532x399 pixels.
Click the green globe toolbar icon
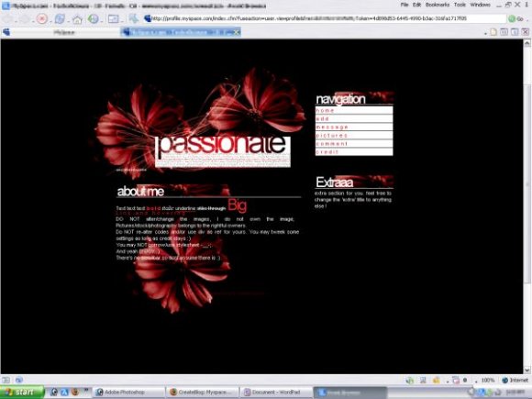click(x=93, y=18)
